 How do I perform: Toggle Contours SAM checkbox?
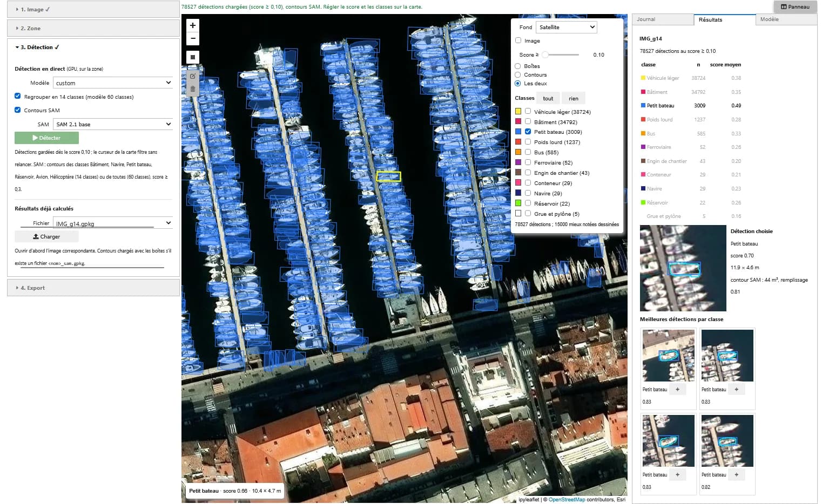pyautogui.click(x=18, y=110)
